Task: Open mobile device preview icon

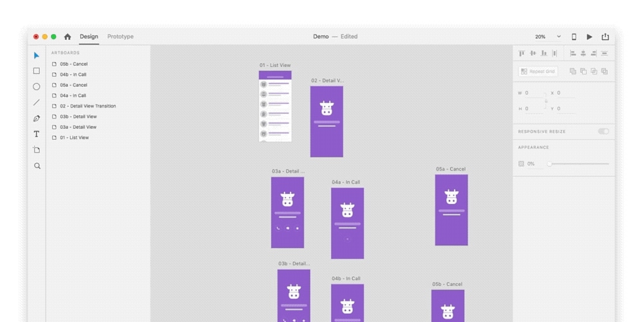Action: [574, 37]
